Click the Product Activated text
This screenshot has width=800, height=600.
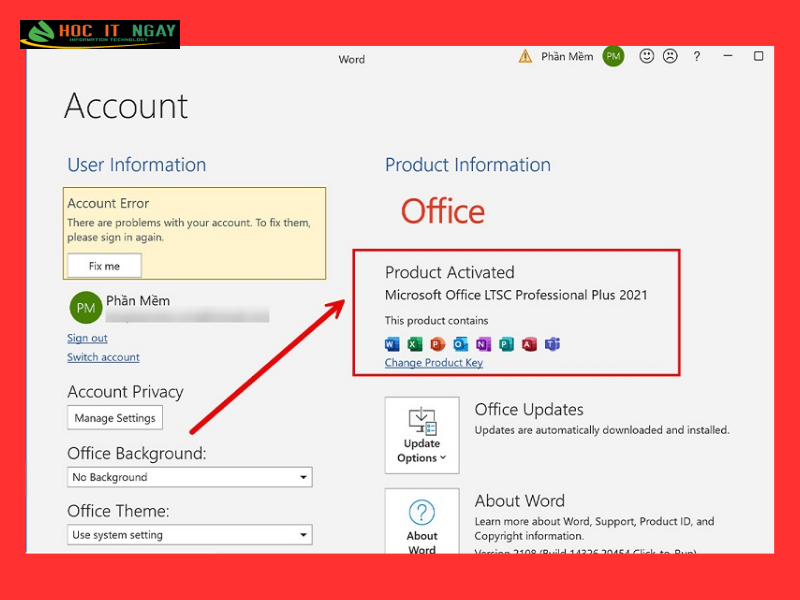click(449, 272)
